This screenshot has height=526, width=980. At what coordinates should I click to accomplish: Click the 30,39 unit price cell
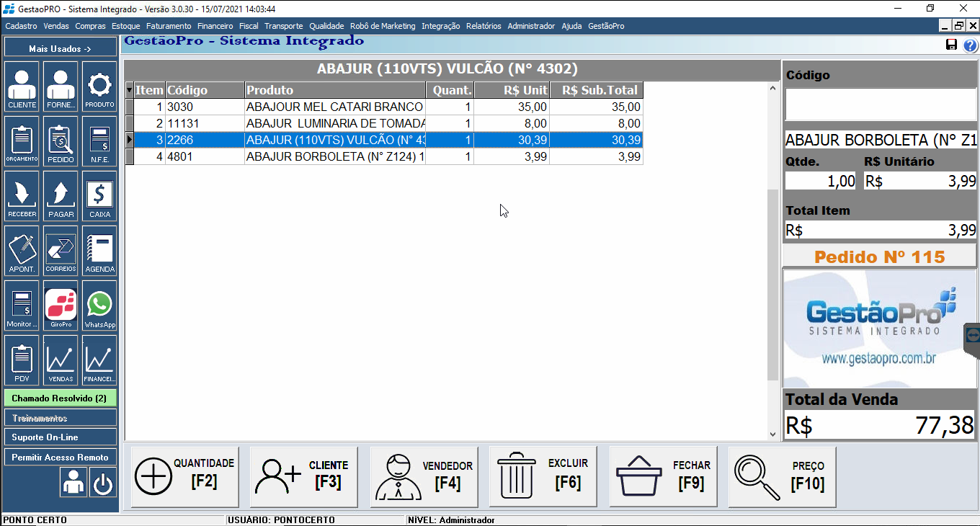(x=512, y=140)
